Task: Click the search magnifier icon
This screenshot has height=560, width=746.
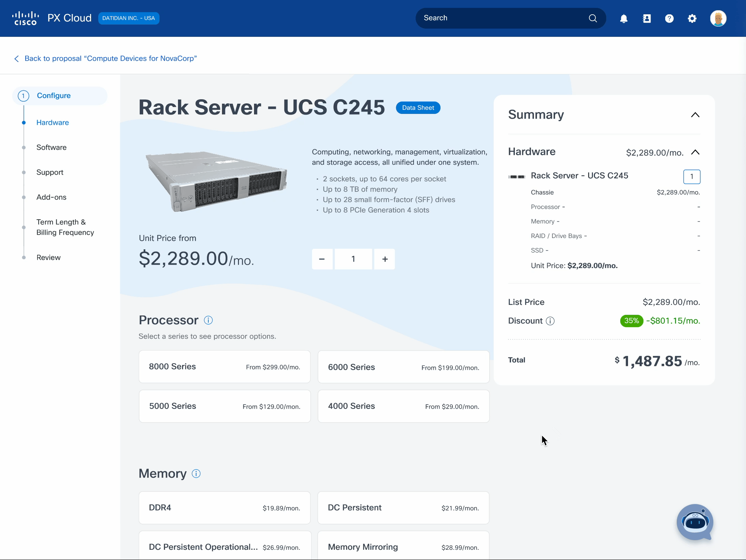Action: [x=593, y=18]
